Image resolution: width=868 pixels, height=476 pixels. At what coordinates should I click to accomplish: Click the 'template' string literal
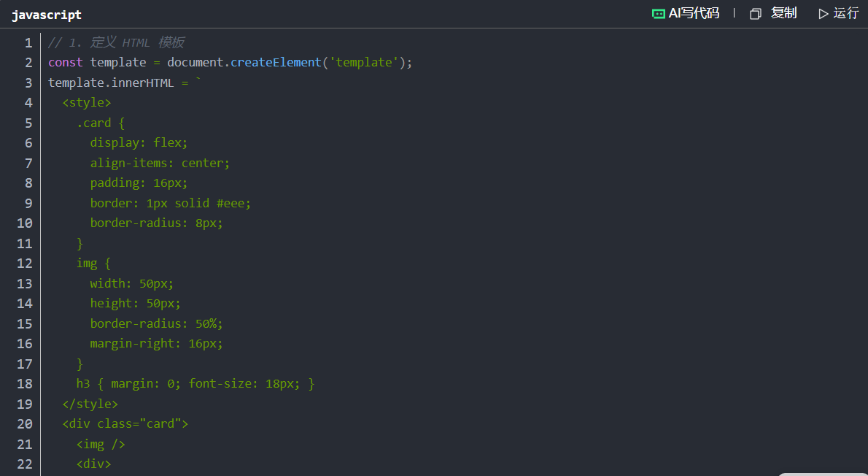point(364,63)
